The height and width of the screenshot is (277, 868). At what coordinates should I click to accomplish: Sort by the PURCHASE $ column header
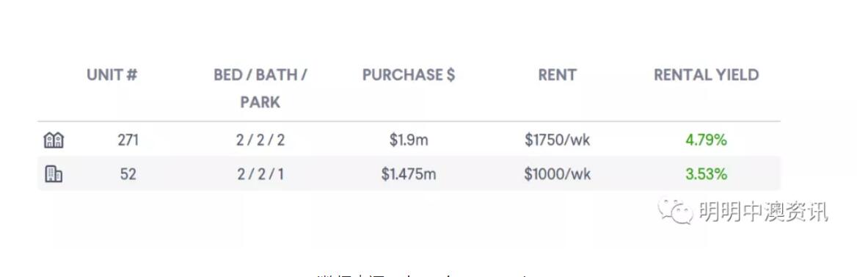(x=409, y=75)
